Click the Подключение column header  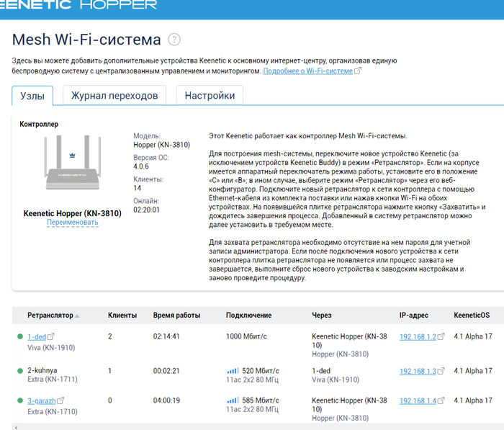click(x=249, y=315)
